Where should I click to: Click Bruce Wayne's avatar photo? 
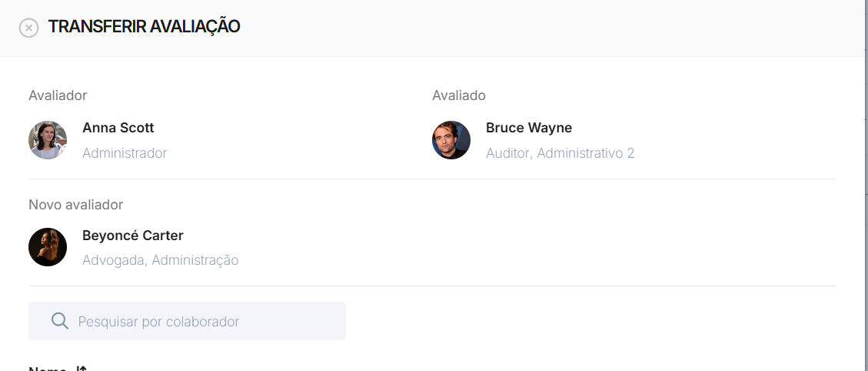451,140
